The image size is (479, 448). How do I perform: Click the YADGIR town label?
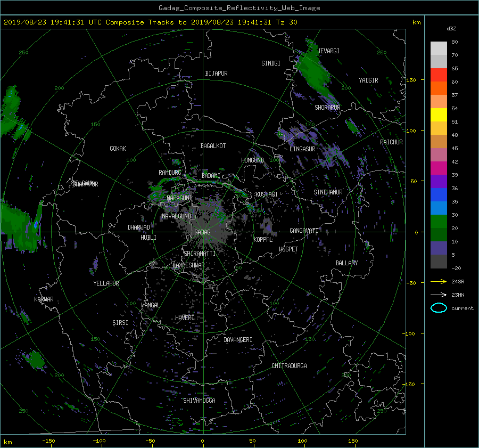tap(368, 80)
